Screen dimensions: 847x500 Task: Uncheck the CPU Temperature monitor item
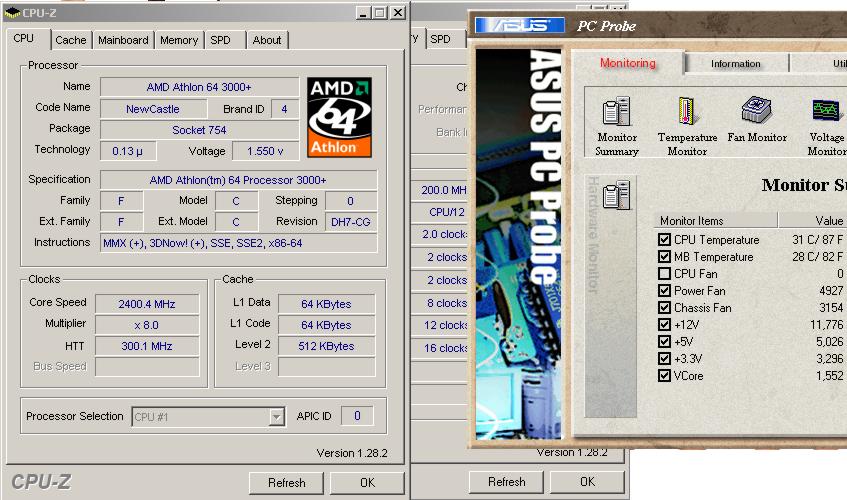[x=664, y=239]
